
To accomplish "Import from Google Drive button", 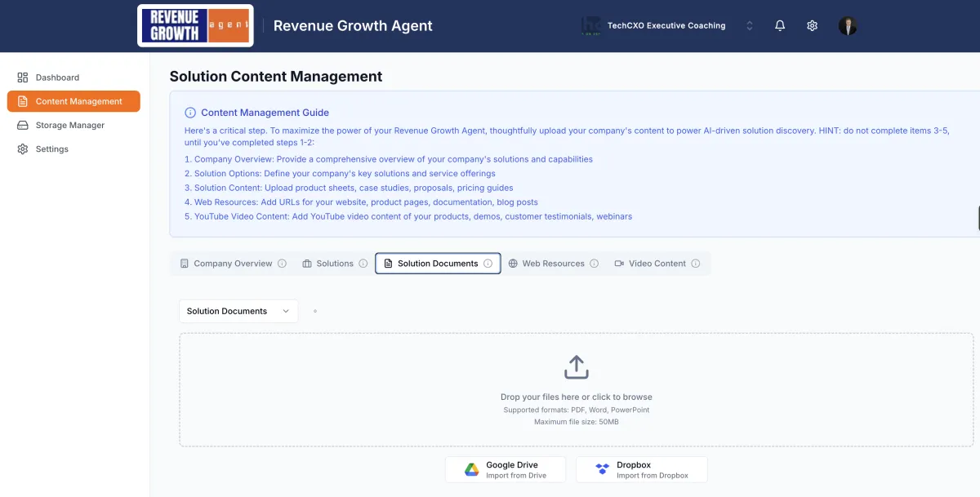I will coord(505,469).
